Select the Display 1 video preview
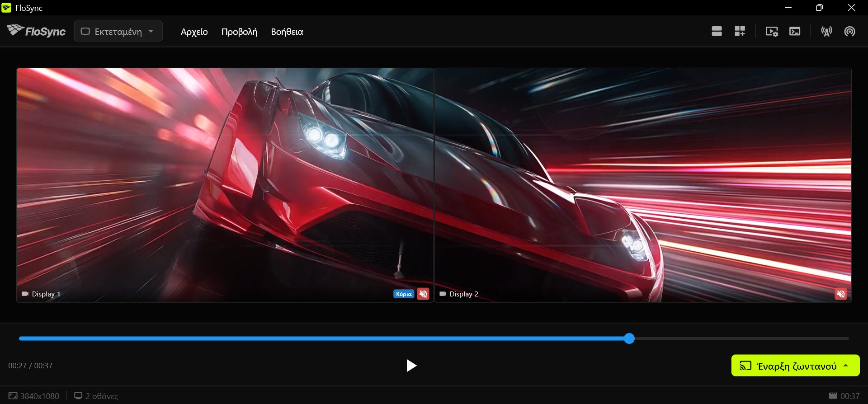 [x=225, y=185]
